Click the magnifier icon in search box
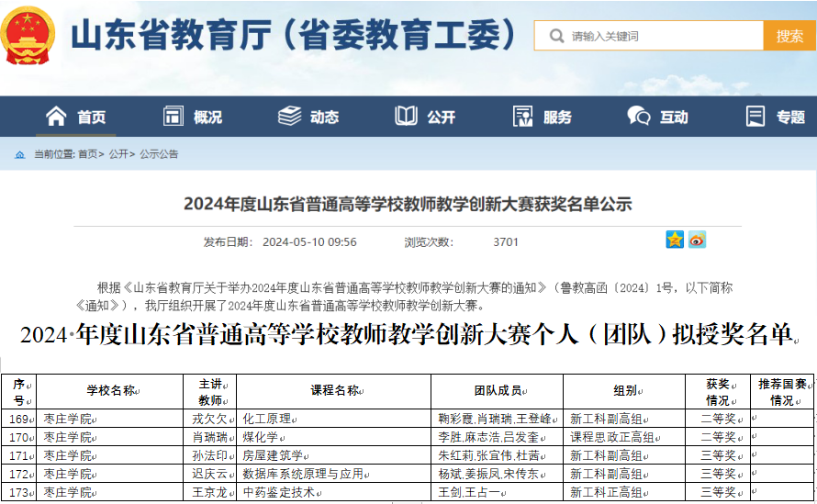 555,37
